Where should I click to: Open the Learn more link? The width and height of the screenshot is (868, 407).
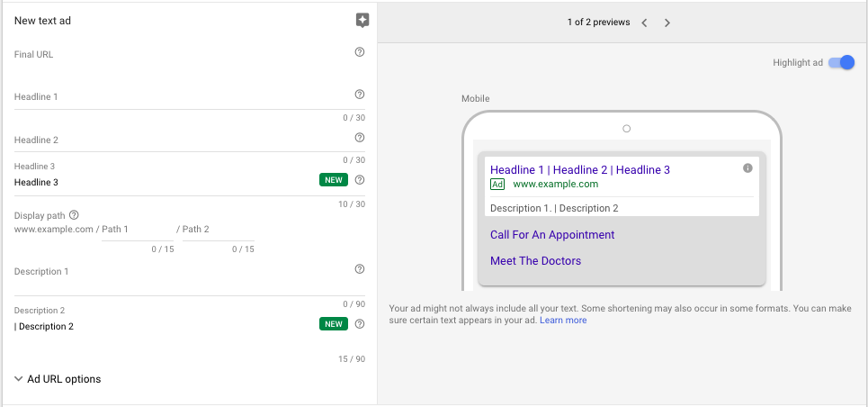coord(563,321)
